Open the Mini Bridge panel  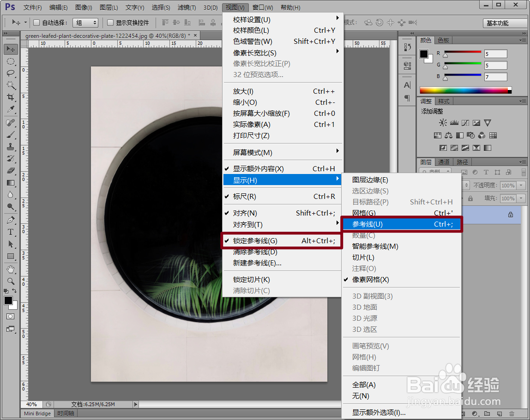point(36,413)
